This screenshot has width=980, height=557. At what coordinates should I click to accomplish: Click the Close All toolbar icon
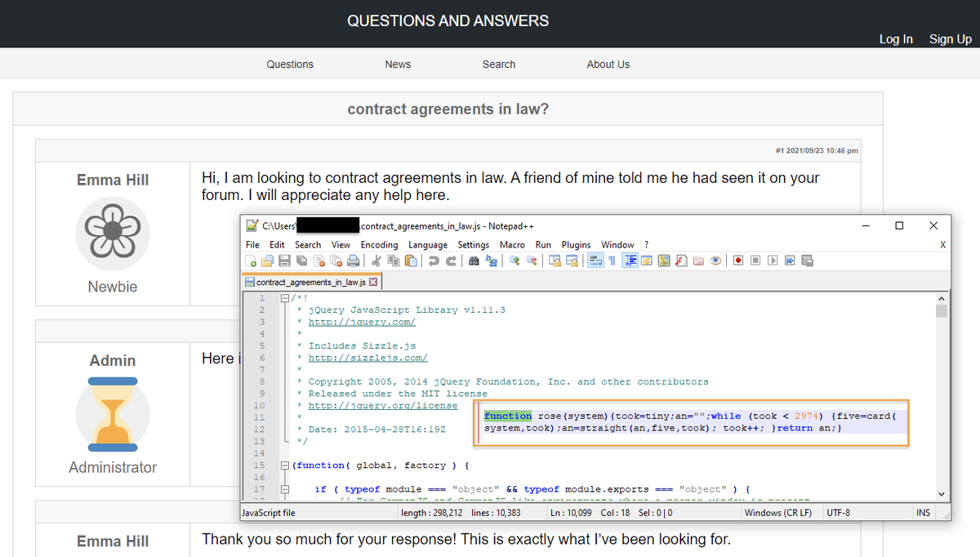[x=336, y=261]
